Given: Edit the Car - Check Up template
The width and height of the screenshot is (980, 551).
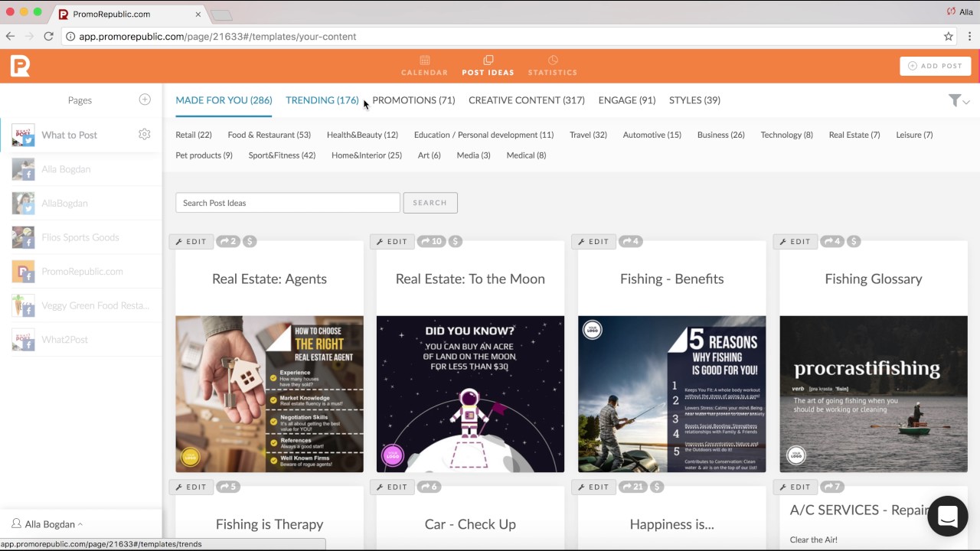Looking at the screenshot, I should pyautogui.click(x=393, y=487).
